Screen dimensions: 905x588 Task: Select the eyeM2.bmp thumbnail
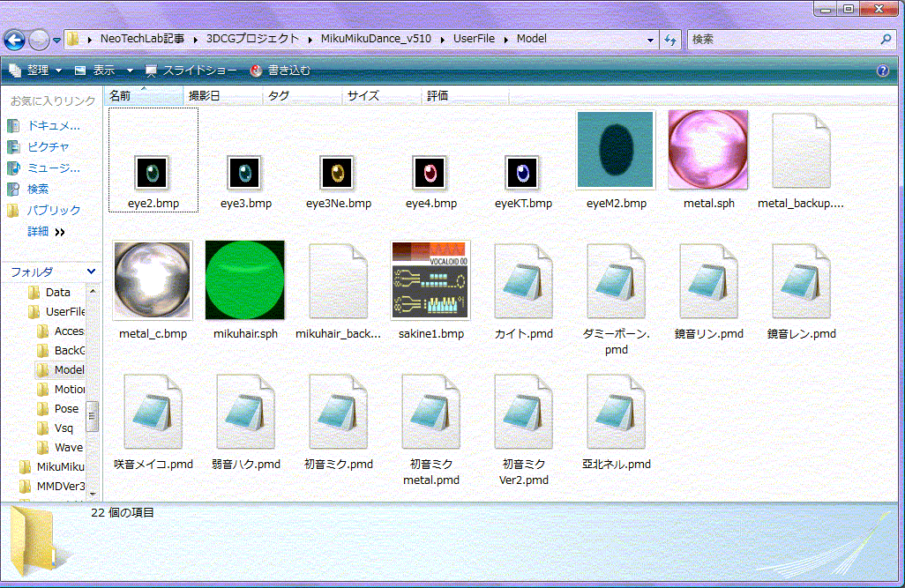(x=616, y=150)
